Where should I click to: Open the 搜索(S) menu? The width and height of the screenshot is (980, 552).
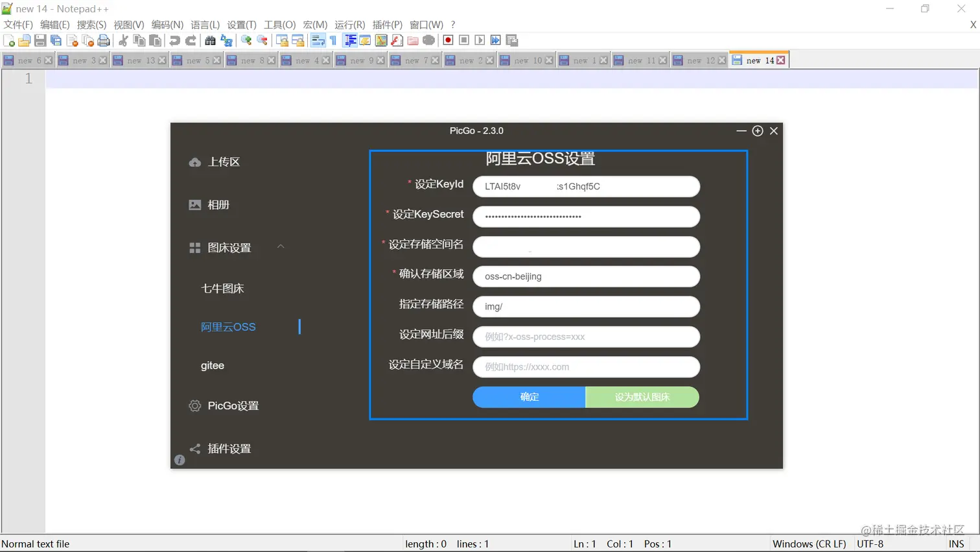point(91,25)
